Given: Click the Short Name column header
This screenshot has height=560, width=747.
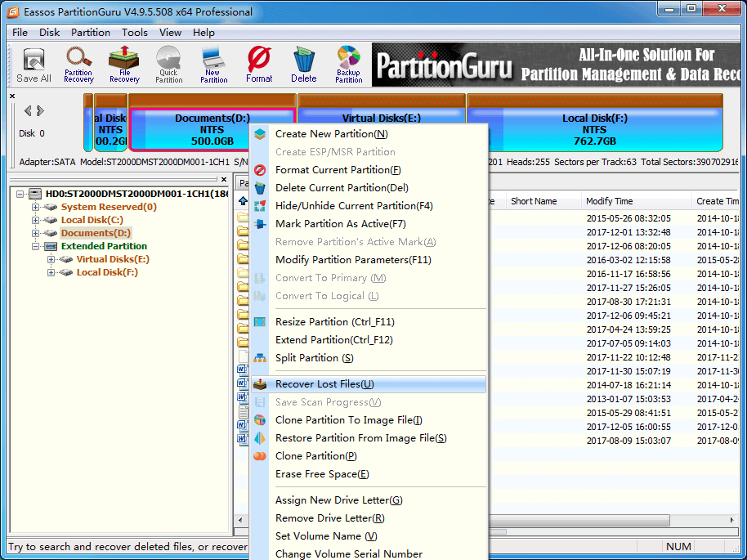Looking at the screenshot, I should (x=534, y=201).
